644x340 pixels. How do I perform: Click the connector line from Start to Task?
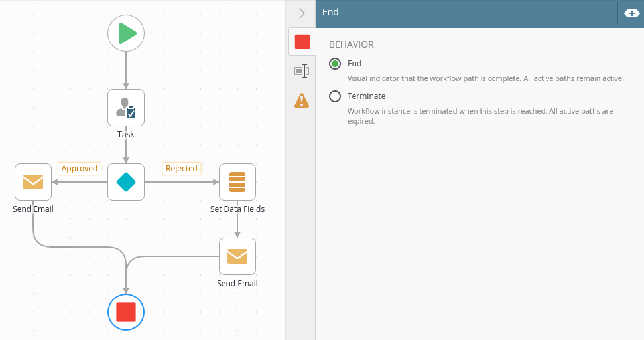click(126, 70)
